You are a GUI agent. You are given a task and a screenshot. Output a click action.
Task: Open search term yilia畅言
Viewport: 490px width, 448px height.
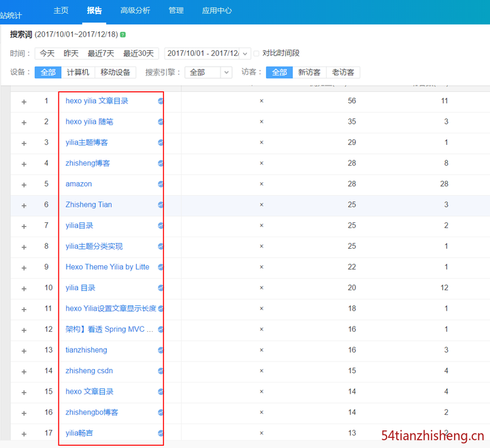click(80, 433)
